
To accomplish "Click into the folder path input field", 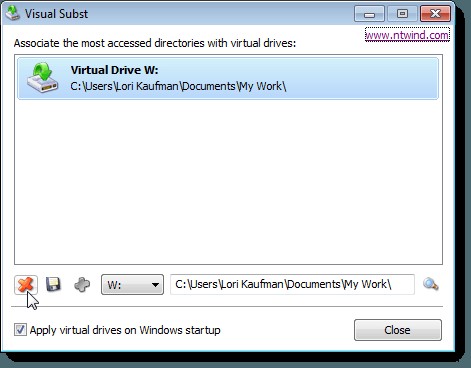I will [292, 284].
